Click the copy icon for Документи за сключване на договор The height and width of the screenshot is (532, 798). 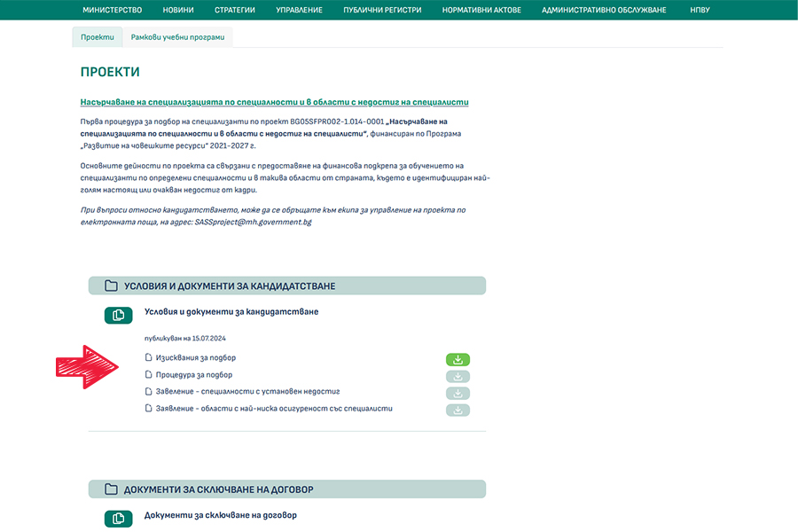[118, 518]
